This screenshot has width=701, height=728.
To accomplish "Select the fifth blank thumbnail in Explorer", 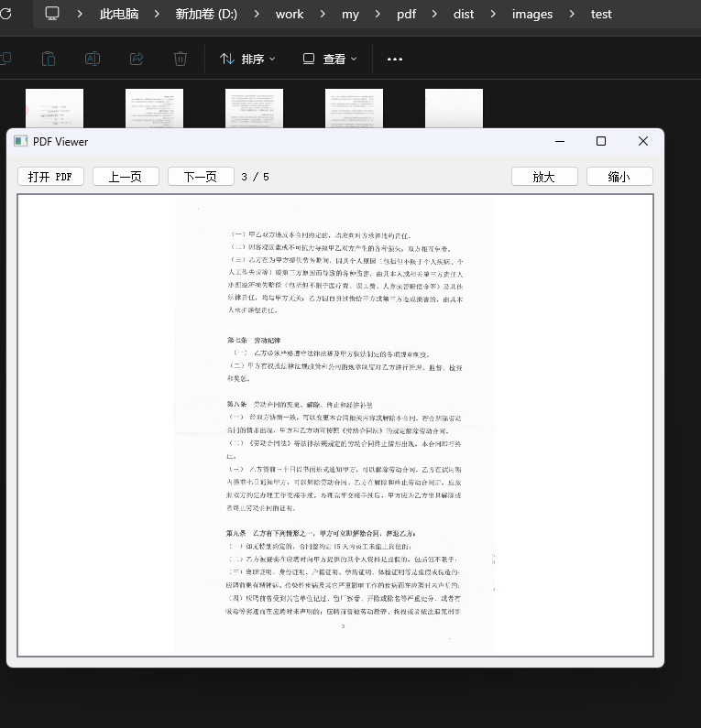I will 454,108.
